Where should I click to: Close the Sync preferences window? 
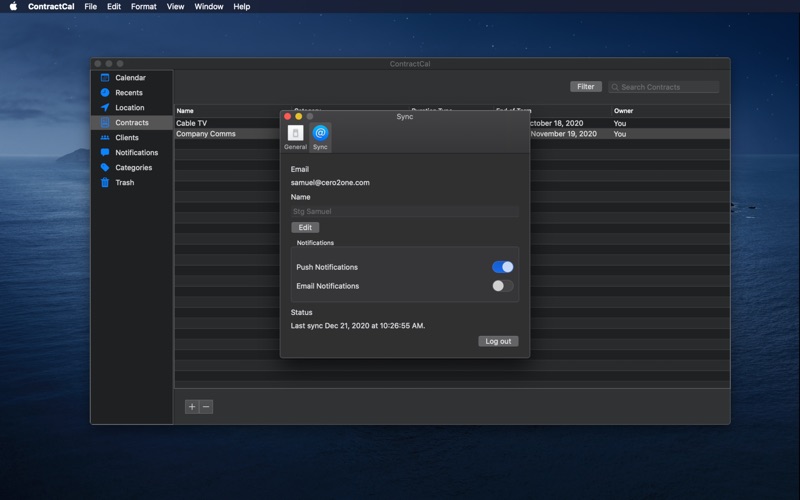(x=288, y=116)
